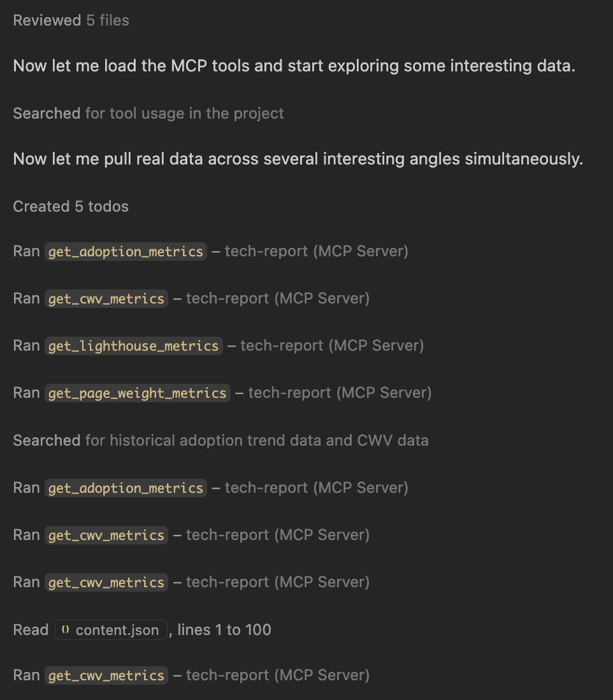Click "tech-report (MCP Server)" on the get_lighthouse_metrics row
Image resolution: width=613 pixels, height=700 pixels.
(x=332, y=346)
